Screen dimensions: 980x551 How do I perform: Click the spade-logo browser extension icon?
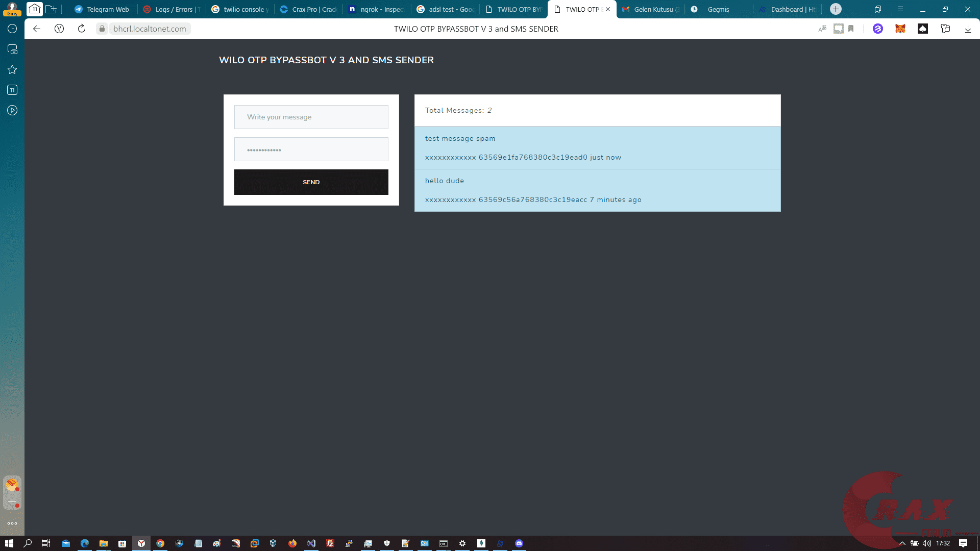coord(923,29)
